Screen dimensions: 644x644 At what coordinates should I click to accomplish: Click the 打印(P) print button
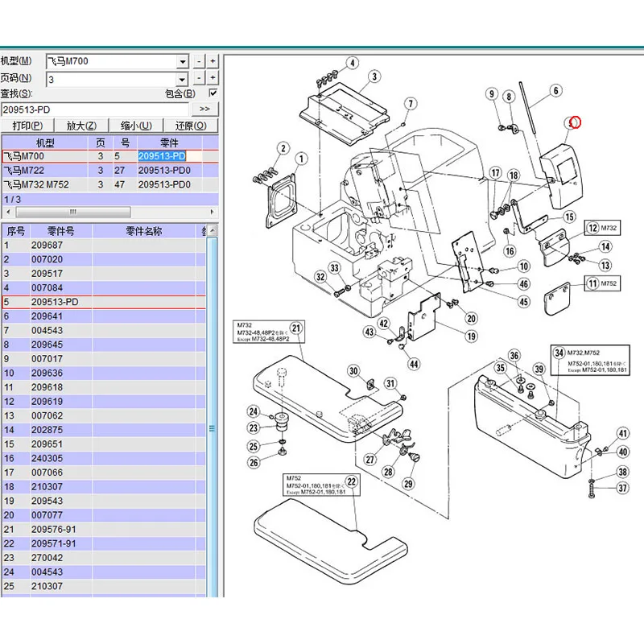pos(27,126)
